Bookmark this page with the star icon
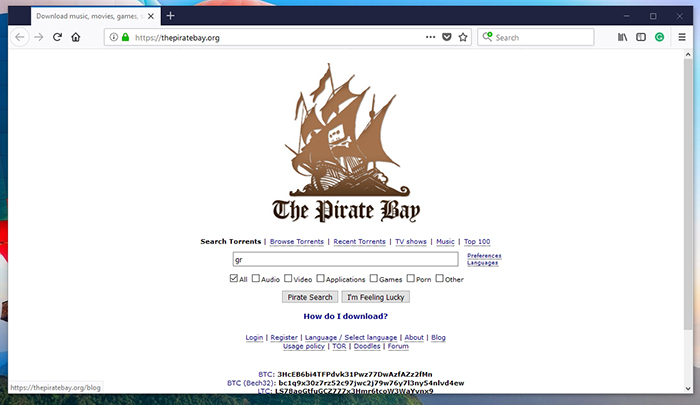 [x=463, y=37]
